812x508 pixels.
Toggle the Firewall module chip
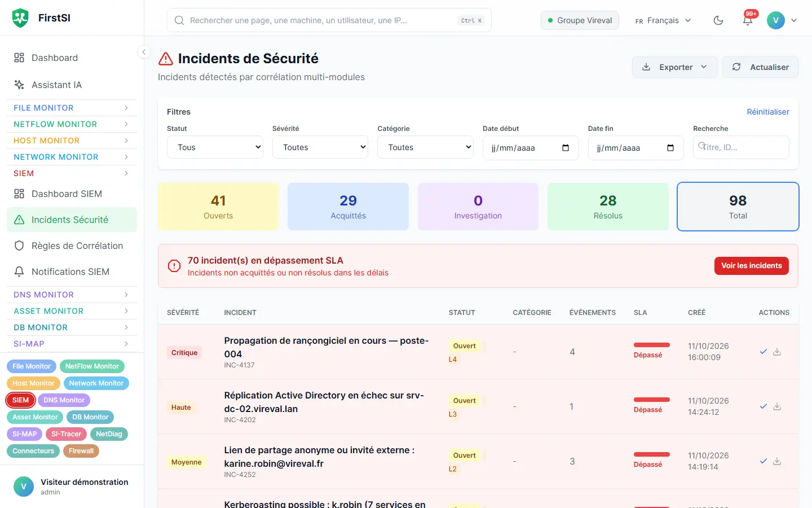click(81, 451)
